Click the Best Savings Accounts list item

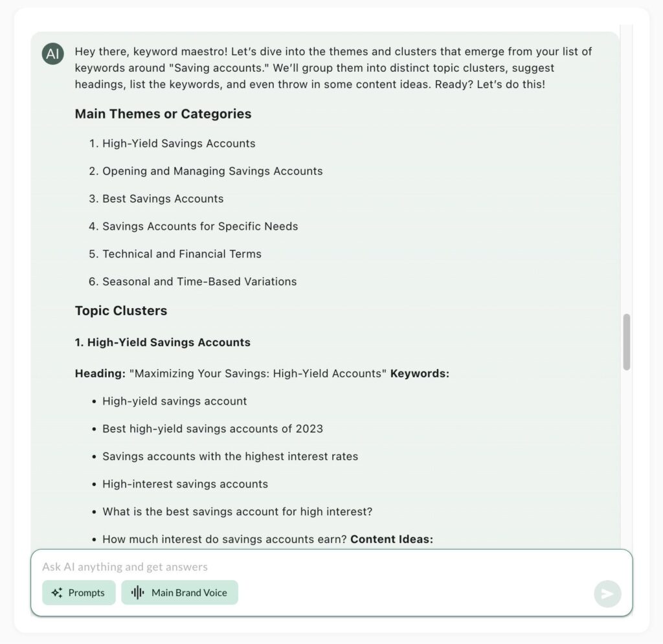[163, 199]
